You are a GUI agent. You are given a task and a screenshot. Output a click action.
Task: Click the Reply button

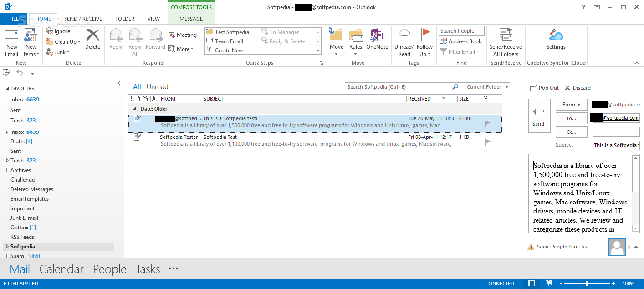[116, 39]
